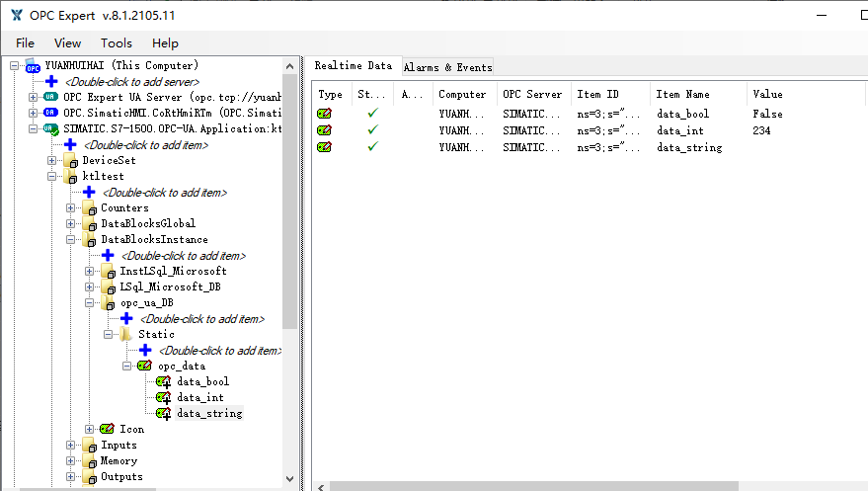This screenshot has width=868, height=491.
Task: Expand the Outputs folder
Action: pyautogui.click(x=71, y=476)
